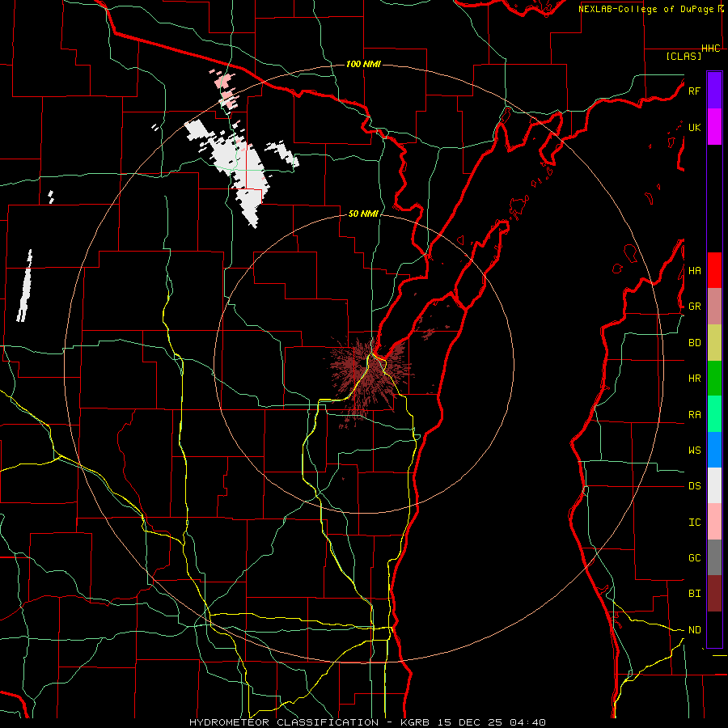The width and height of the screenshot is (728, 728).
Task: Click the "04:40" timestamp text
Action: (527, 722)
